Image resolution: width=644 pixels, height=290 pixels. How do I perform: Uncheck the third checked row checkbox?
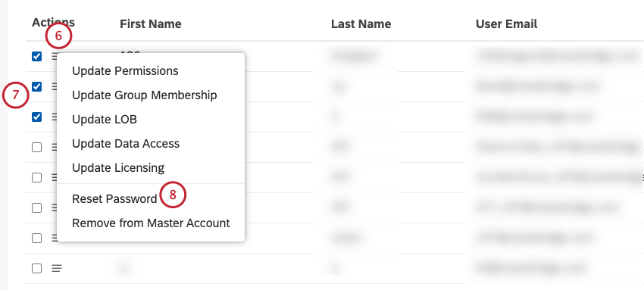[x=36, y=117]
